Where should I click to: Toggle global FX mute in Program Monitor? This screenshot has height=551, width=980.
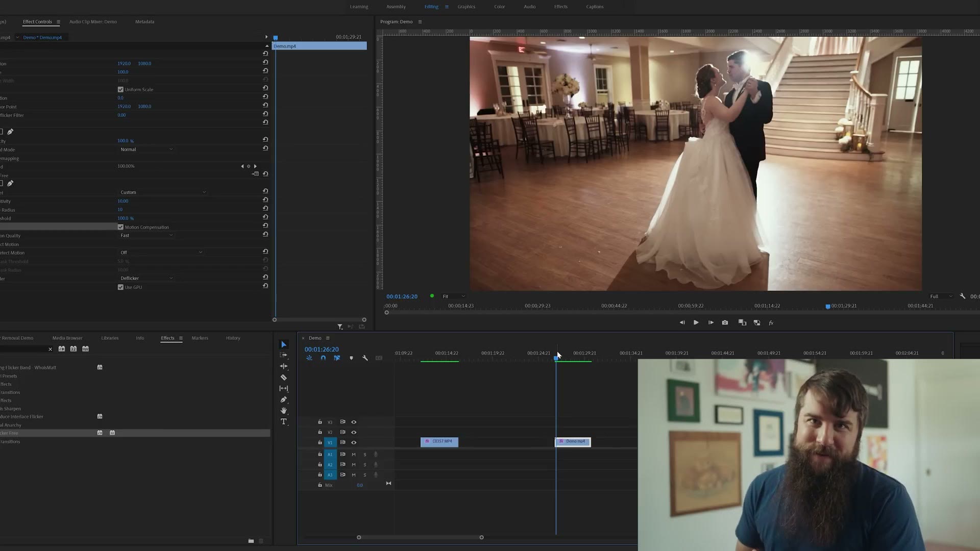point(771,323)
